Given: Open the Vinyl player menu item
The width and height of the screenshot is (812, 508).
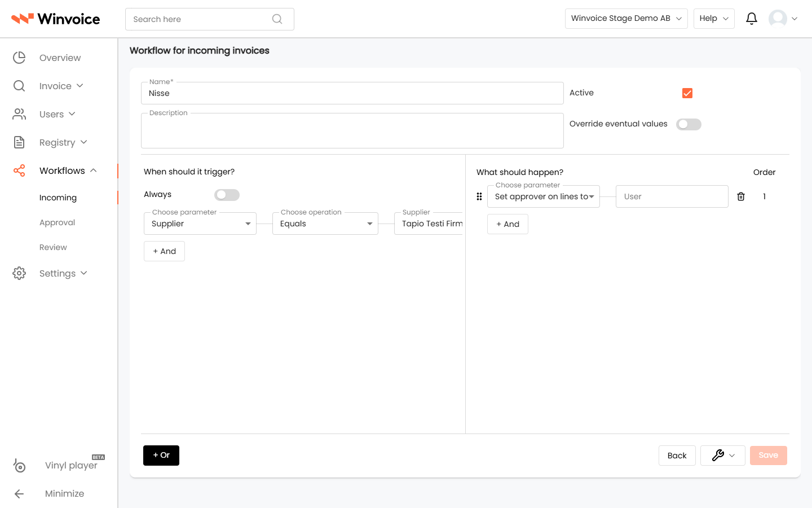Looking at the screenshot, I should [x=71, y=466].
